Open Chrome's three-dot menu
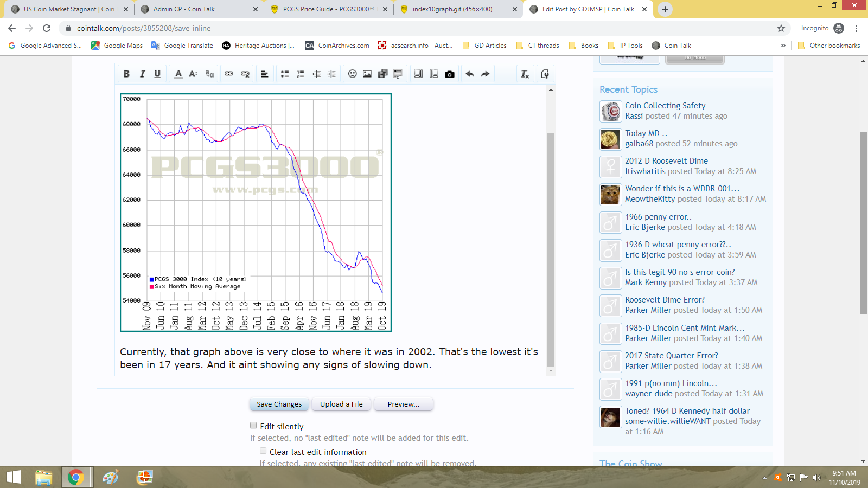Screen dimensions: 868x488 tap(857, 28)
